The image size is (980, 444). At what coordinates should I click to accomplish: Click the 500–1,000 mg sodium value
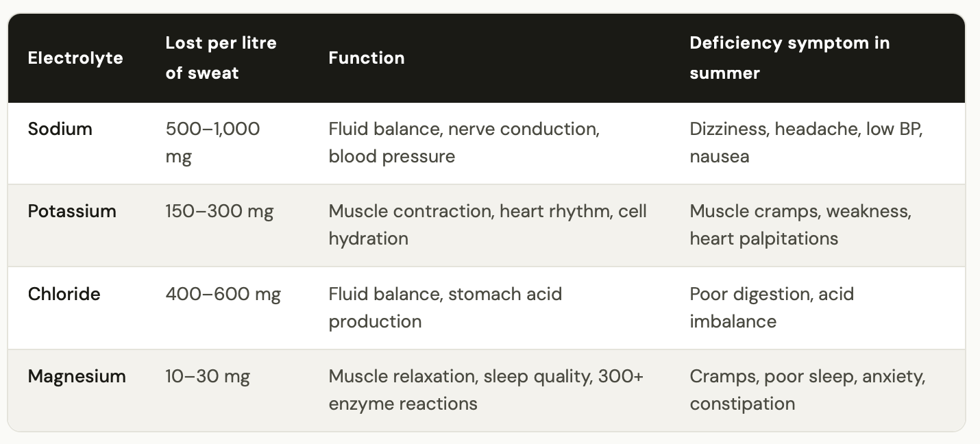tap(212, 143)
